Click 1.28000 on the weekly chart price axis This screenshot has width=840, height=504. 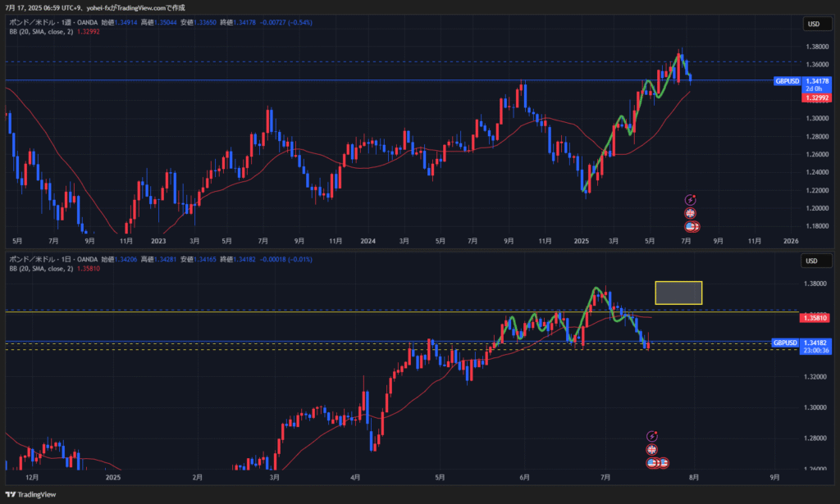click(817, 136)
